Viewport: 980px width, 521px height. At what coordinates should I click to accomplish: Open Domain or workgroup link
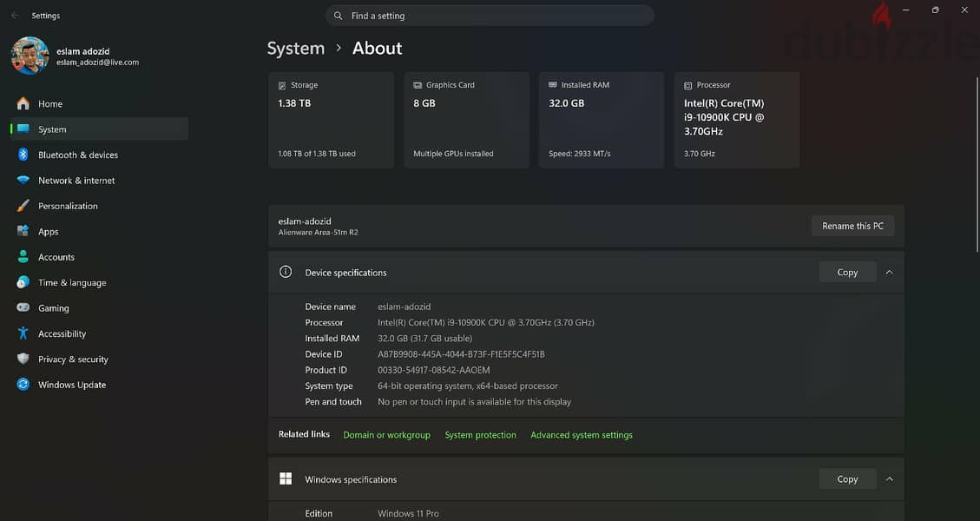pyautogui.click(x=387, y=435)
